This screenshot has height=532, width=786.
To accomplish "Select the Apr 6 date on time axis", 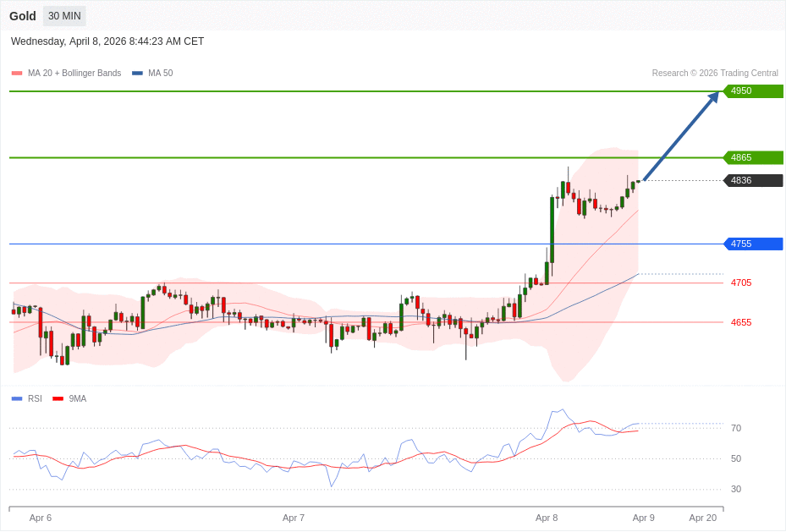I will (x=41, y=518).
